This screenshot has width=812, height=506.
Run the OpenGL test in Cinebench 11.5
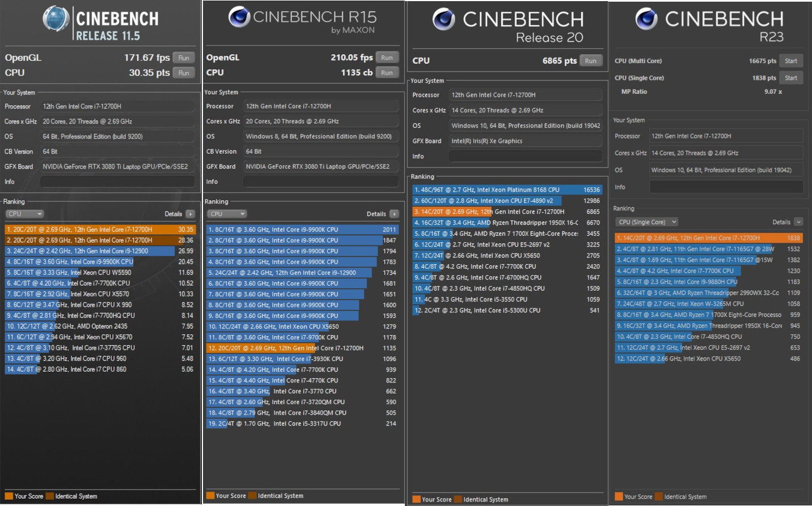coord(183,58)
